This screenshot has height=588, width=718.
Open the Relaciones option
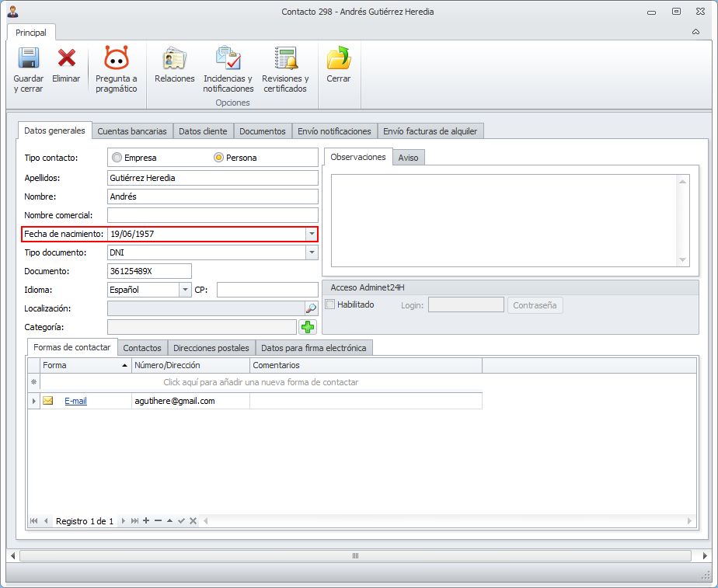(x=174, y=60)
